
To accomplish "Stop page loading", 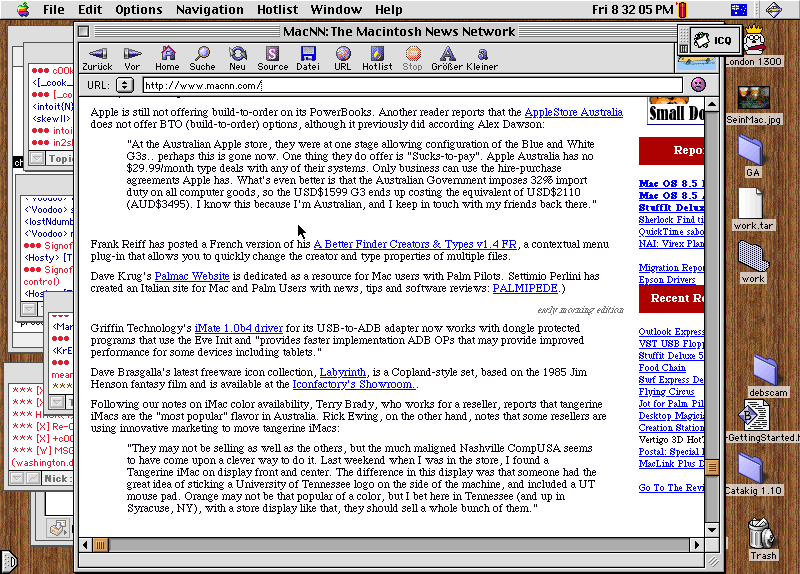I will [x=412, y=59].
